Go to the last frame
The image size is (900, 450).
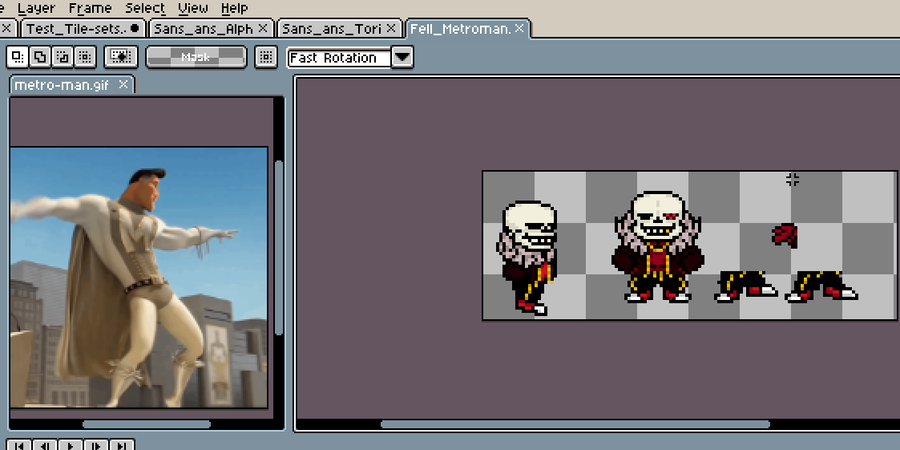[x=122, y=445]
